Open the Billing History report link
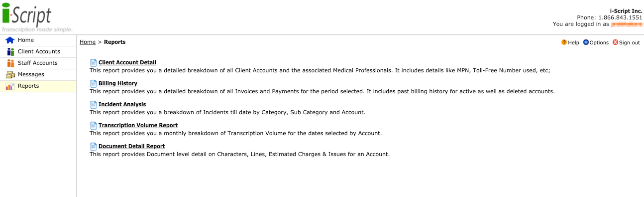Viewport: 644px width, 197px height. [x=118, y=83]
